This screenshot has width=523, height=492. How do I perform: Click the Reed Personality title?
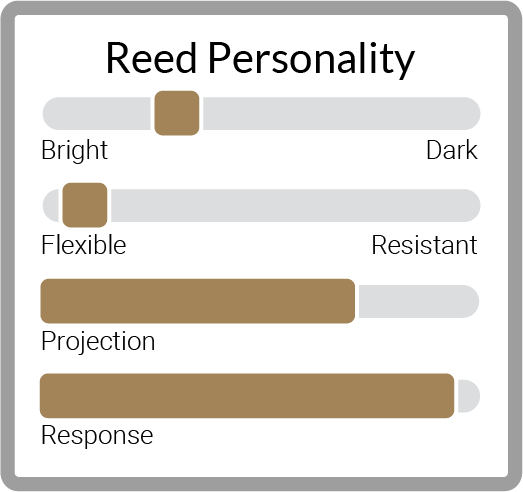[260, 59]
